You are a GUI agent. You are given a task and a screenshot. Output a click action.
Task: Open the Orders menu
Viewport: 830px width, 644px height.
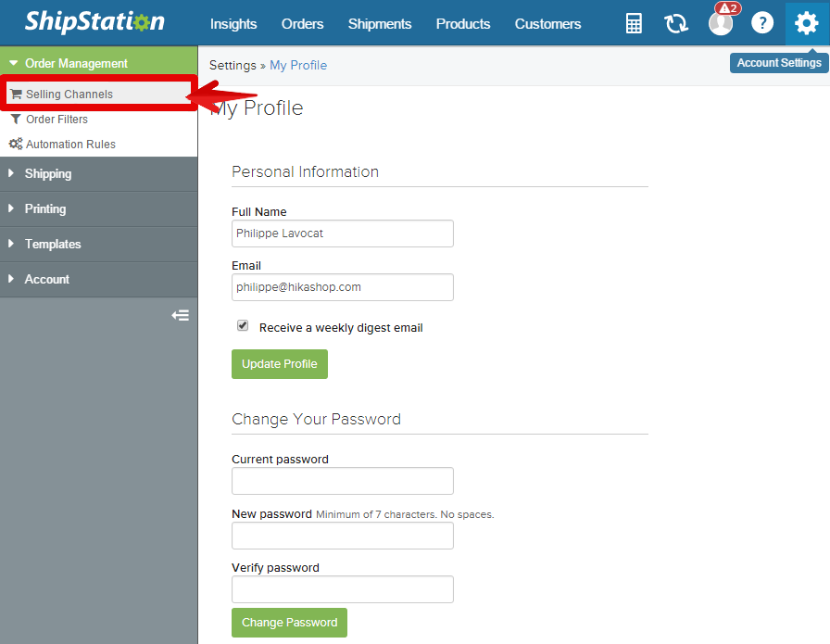click(302, 24)
